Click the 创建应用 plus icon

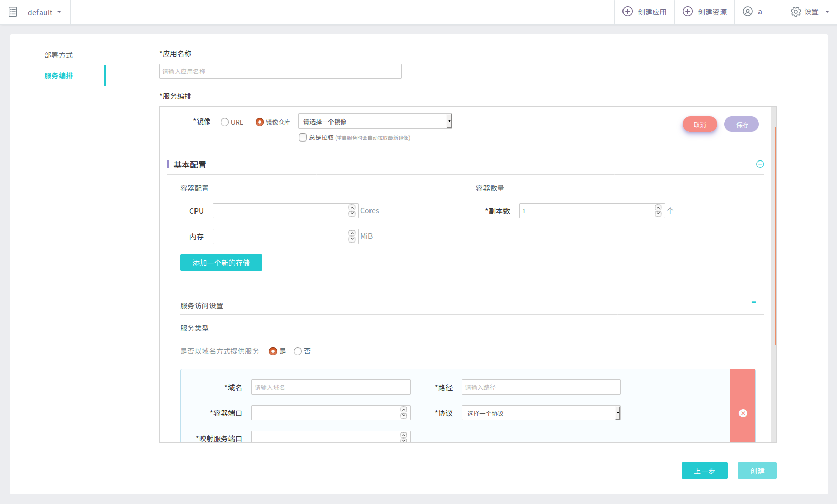click(628, 11)
